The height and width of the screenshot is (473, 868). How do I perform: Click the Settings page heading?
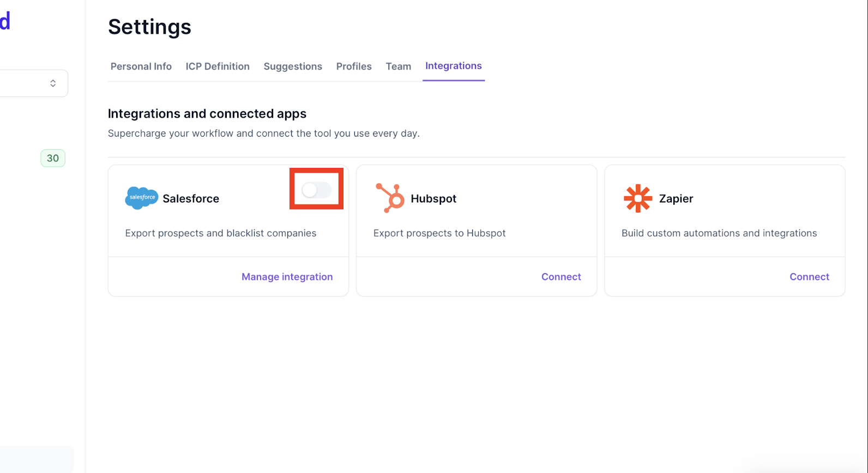pos(149,27)
